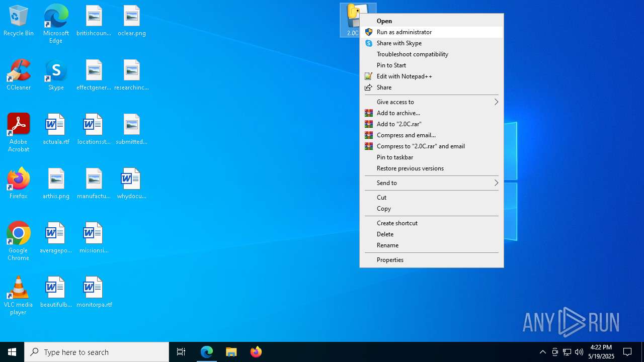Choose Cut in the context menu
The width and height of the screenshot is (644, 362).
(432, 198)
